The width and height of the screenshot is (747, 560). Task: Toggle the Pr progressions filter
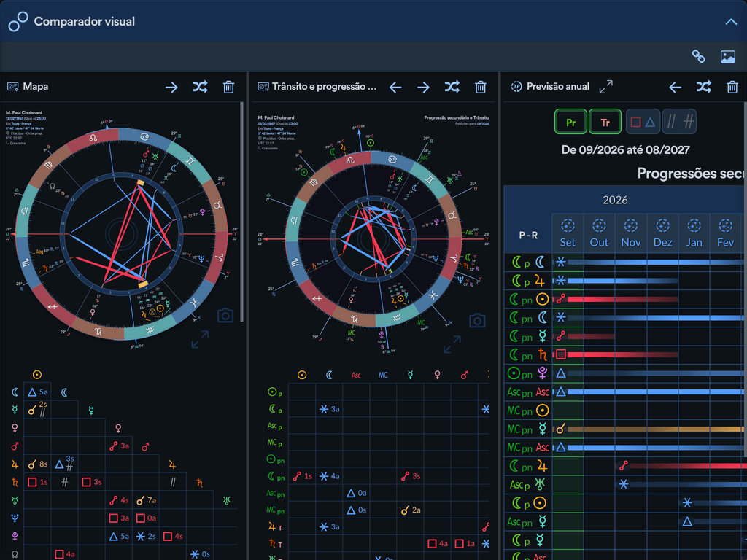coord(570,122)
